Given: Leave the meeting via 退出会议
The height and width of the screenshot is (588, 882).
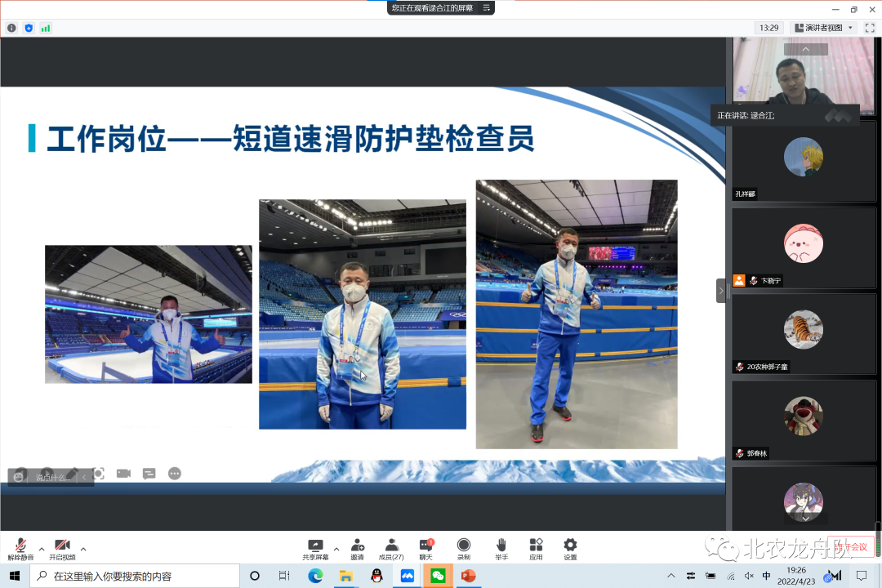Looking at the screenshot, I should pyautogui.click(x=850, y=546).
